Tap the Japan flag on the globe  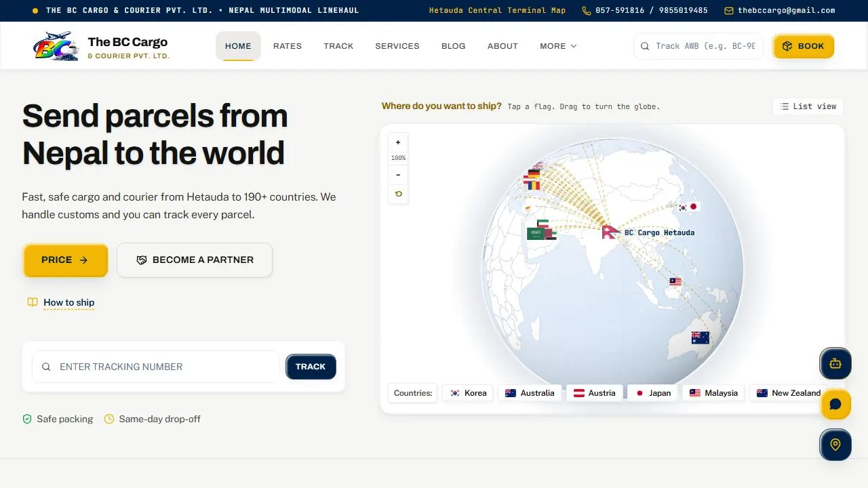694,207
